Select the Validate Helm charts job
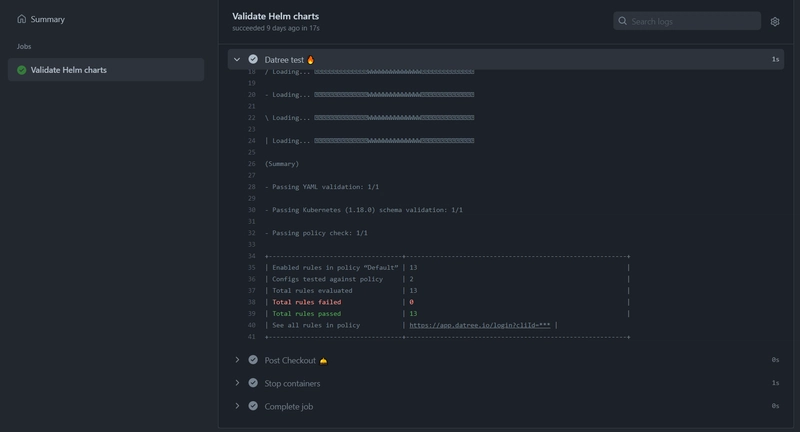Screen dimensions: 800x432 click(x=106, y=70)
